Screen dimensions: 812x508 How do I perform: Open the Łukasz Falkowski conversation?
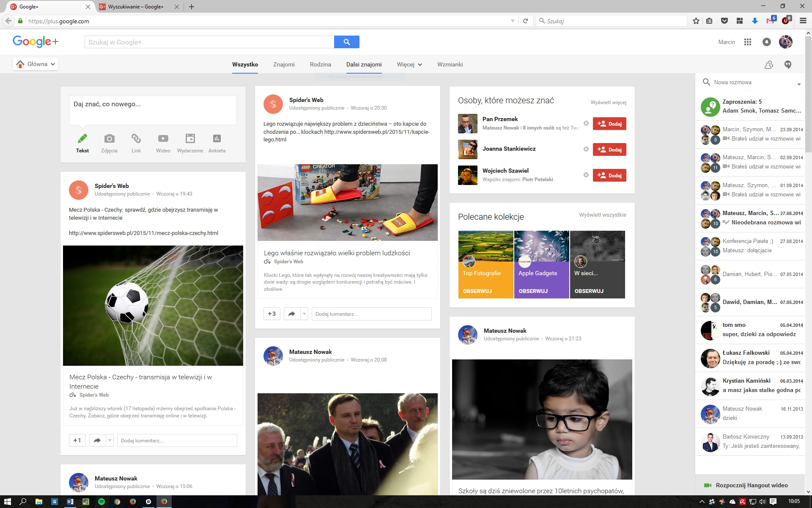pyautogui.click(x=750, y=358)
